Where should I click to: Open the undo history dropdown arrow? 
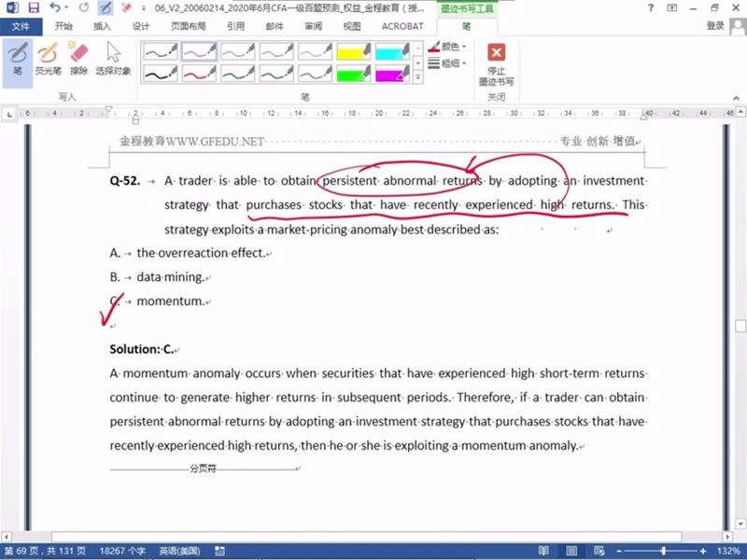click(66, 7)
